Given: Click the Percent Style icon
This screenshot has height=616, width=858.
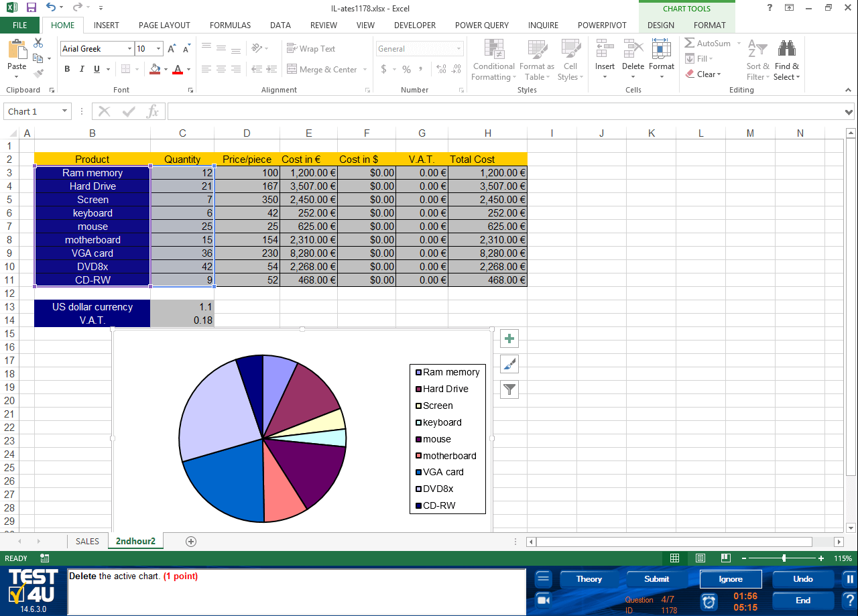Looking at the screenshot, I should coord(406,69).
